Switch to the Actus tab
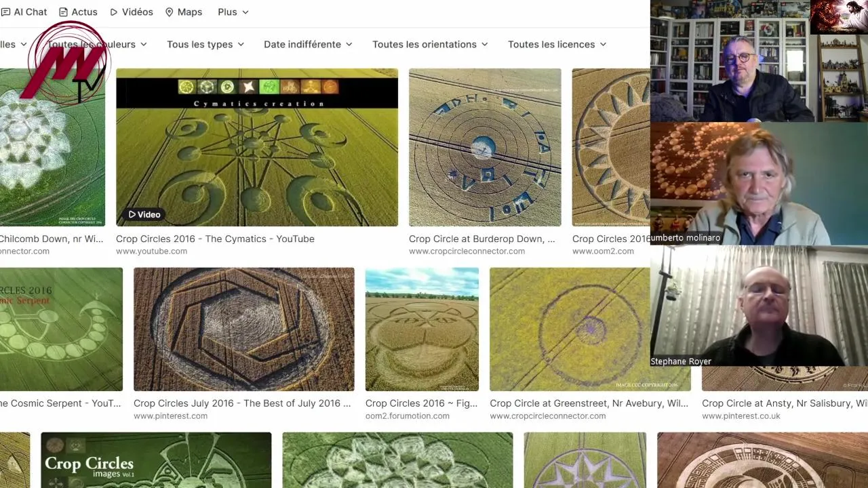868x488 pixels. (78, 12)
